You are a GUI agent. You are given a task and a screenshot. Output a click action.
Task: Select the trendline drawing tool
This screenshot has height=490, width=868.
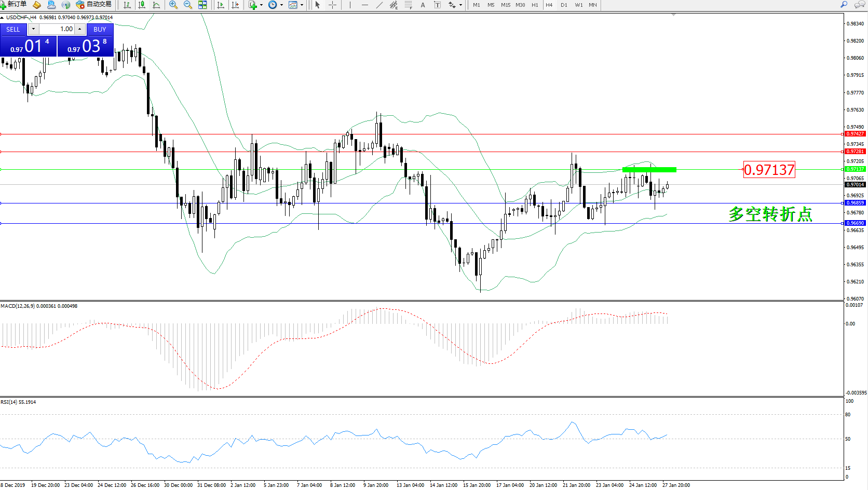(379, 5)
